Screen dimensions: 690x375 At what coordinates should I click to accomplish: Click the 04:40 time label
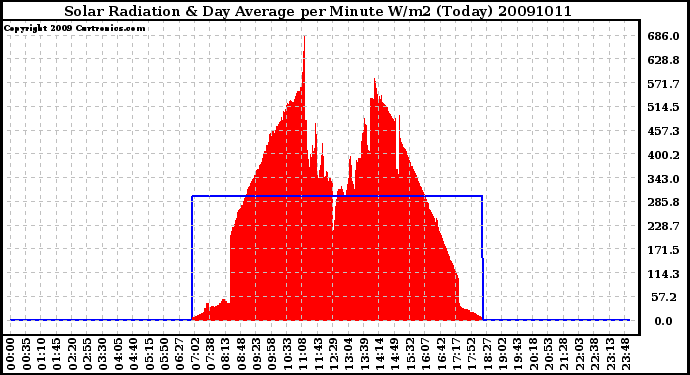134,354
